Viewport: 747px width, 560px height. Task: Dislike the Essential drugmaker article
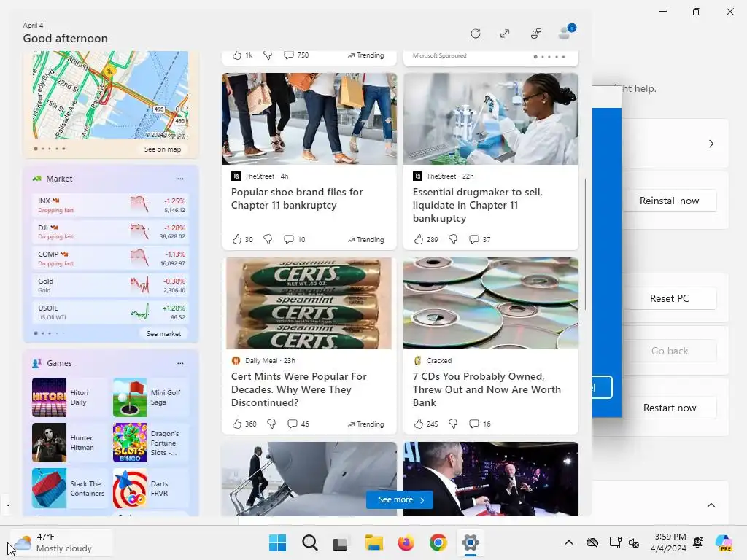[453, 239]
